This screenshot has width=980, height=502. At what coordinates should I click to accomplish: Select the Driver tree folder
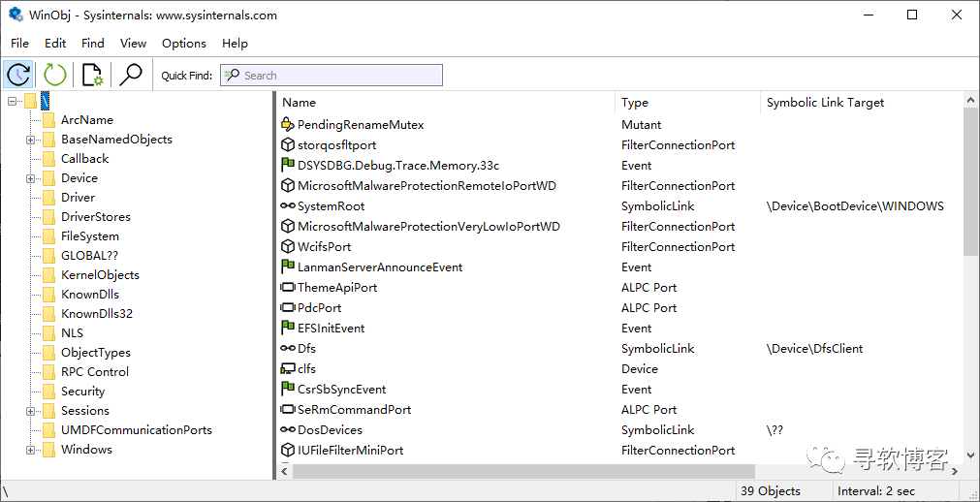tap(79, 198)
